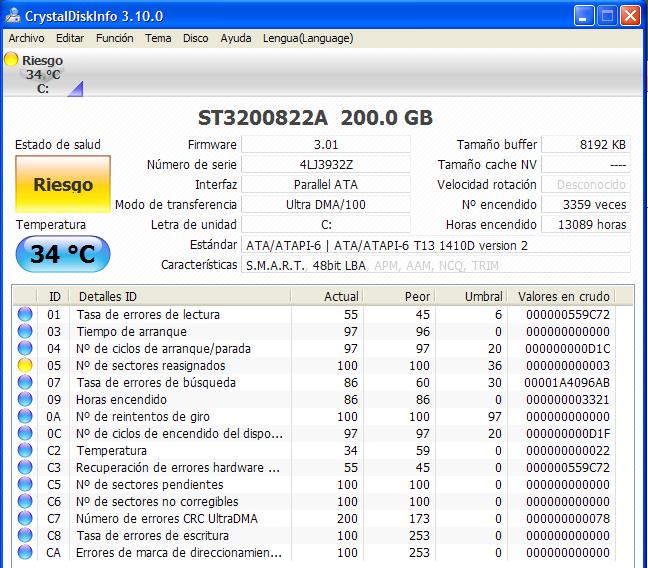Click the yellow Riesgo health status button

pos(63,185)
